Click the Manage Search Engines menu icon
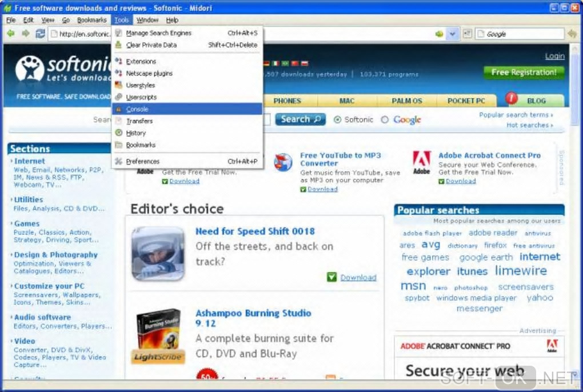This screenshot has height=392, width=583. (x=119, y=33)
